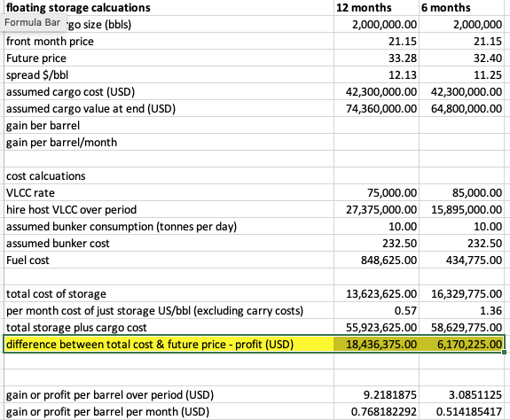This screenshot has width=510, height=420.
Task: Grab the fill handle of the highlighted selection
Action: [x=504, y=352]
